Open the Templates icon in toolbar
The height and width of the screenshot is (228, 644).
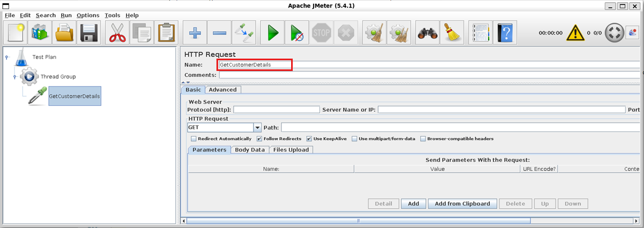click(x=39, y=32)
